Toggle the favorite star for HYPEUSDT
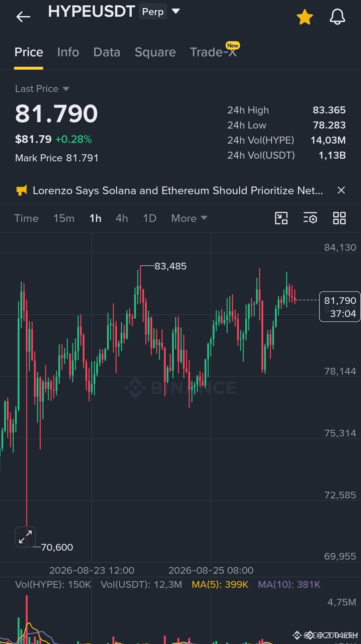 click(305, 17)
